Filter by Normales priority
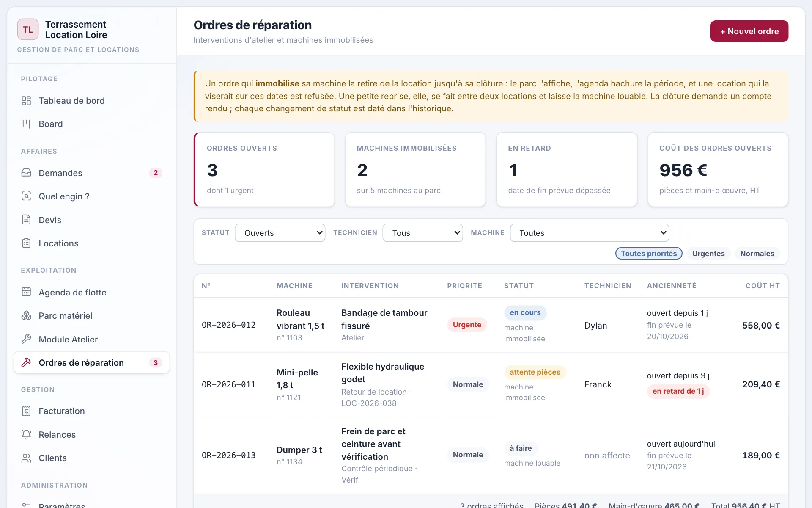 [x=757, y=253]
